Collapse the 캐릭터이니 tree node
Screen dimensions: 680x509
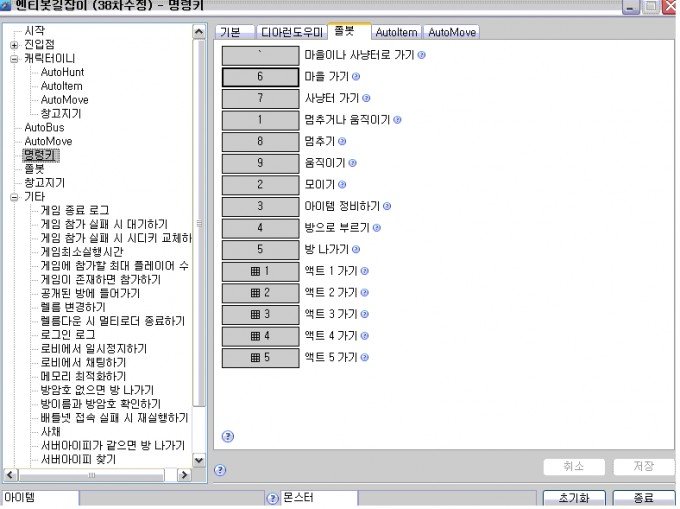point(14,59)
